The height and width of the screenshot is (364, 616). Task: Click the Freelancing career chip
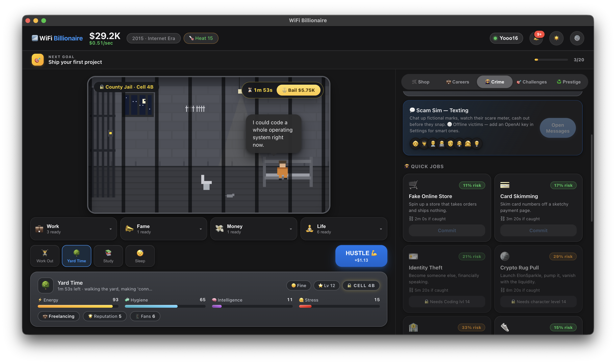point(59,316)
